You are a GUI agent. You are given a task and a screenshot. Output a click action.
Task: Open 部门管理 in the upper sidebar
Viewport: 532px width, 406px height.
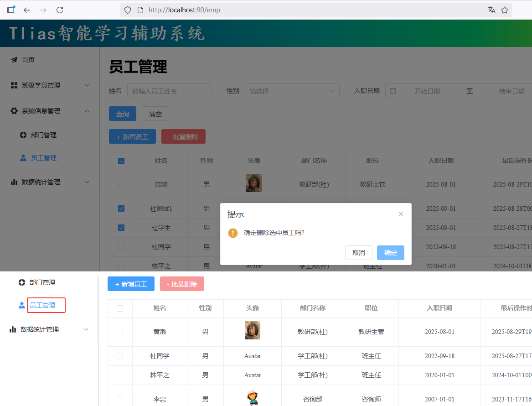click(43, 135)
